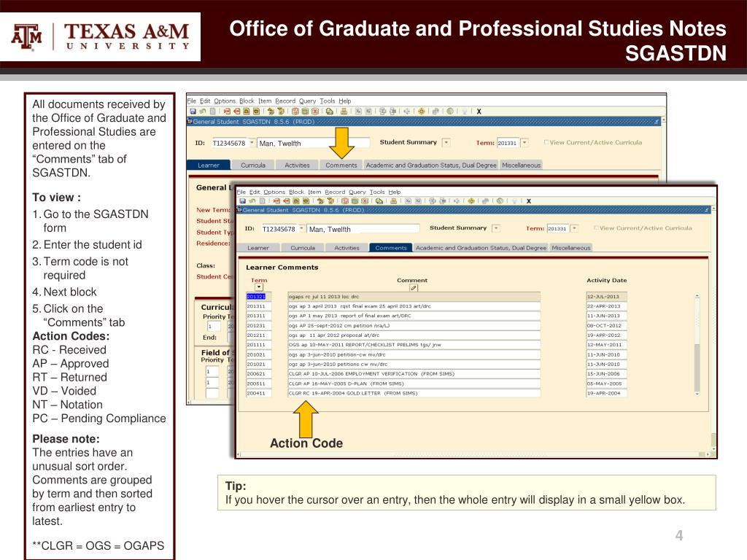Click ID field T12345678 in front window
747x560 pixels.
(x=279, y=229)
